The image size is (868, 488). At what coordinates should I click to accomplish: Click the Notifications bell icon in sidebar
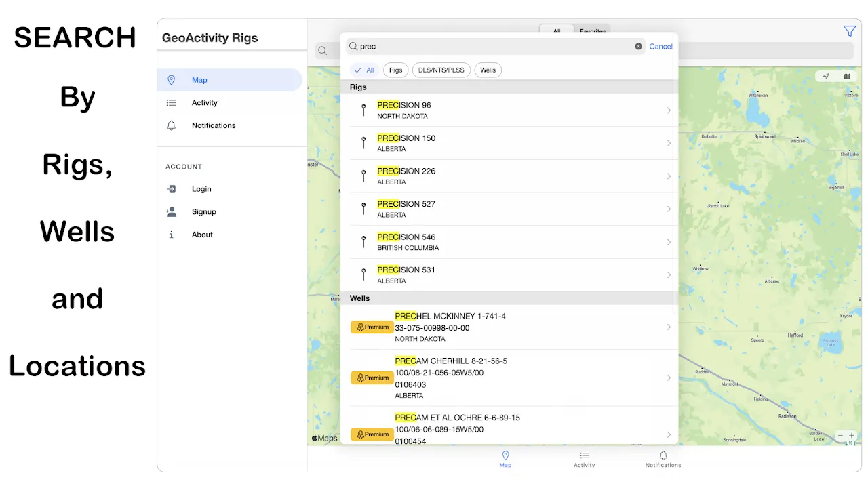point(172,125)
